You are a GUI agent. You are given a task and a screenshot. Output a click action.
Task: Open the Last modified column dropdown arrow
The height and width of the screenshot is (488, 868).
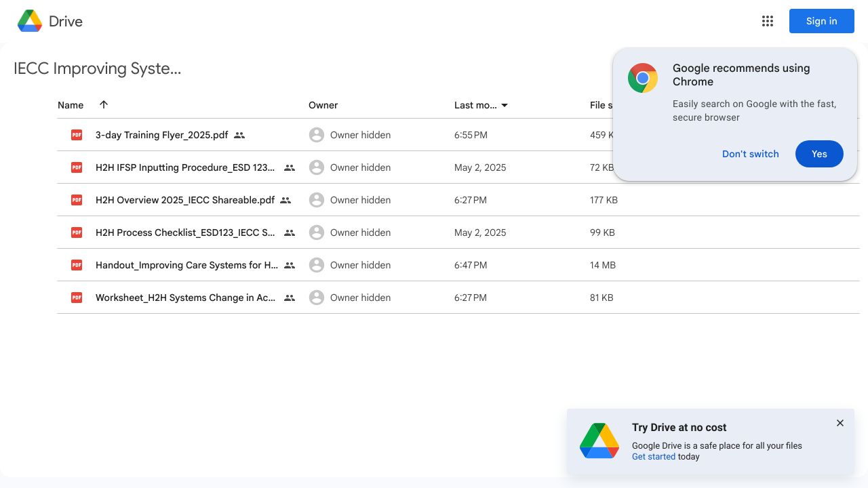505,105
